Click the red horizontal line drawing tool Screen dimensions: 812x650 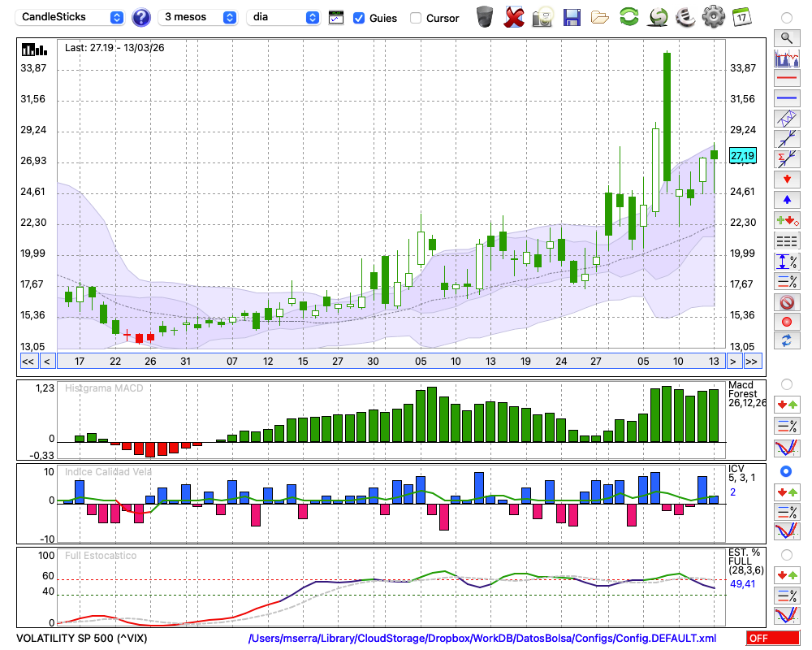786,79
